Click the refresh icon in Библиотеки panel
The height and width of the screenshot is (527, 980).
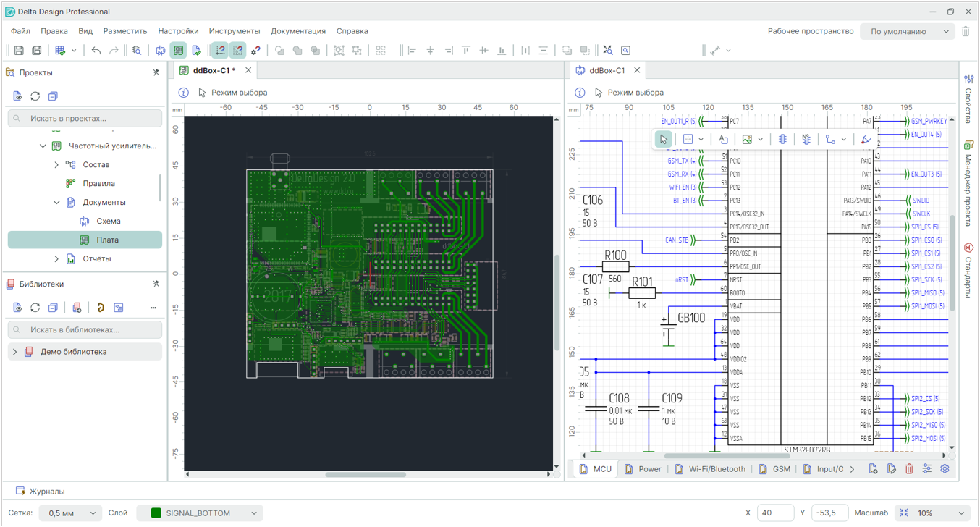pyautogui.click(x=35, y=308)
